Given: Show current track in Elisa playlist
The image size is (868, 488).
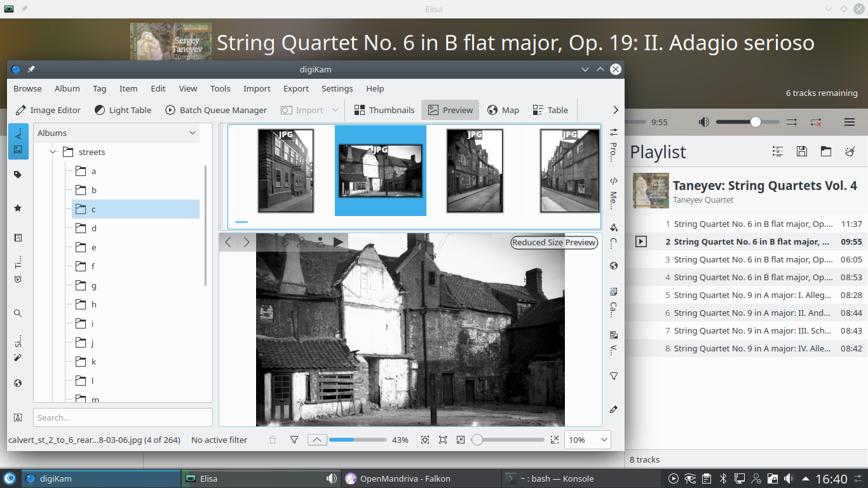Looking at the screenshot, I should tap(778, 151).
